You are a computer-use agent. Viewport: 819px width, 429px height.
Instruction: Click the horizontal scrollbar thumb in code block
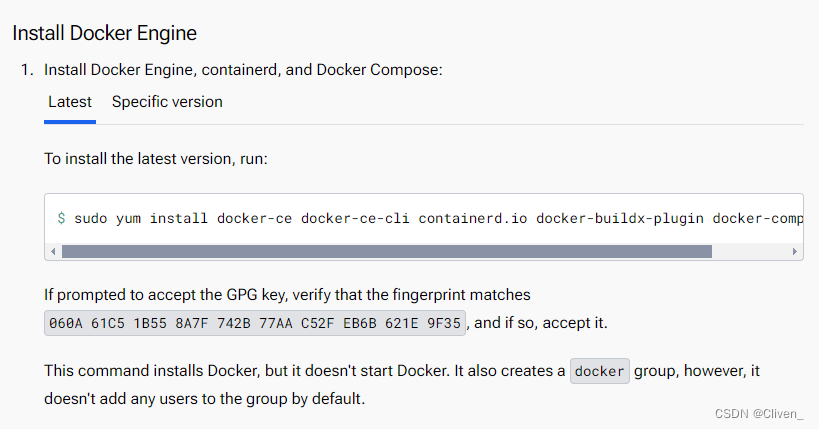386,252
